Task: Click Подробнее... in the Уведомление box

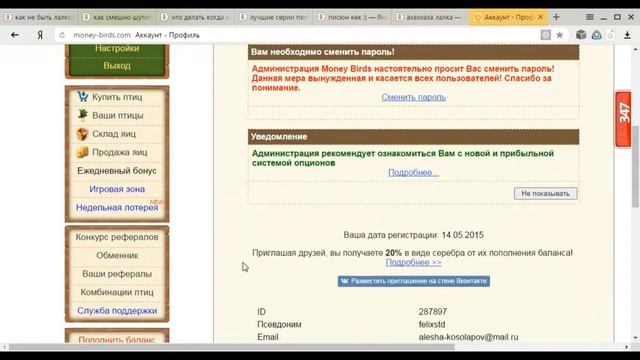Action: click(413, 172)
